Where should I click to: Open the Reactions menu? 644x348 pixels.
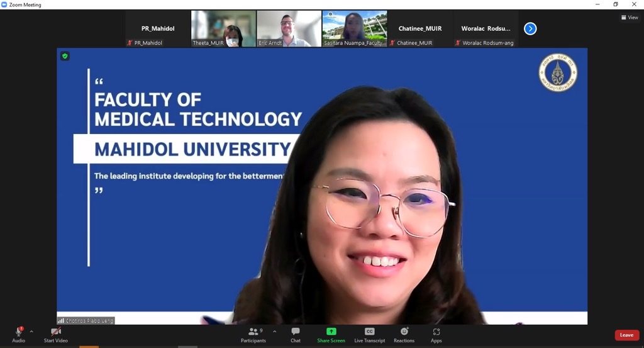[x=404, y=335]
